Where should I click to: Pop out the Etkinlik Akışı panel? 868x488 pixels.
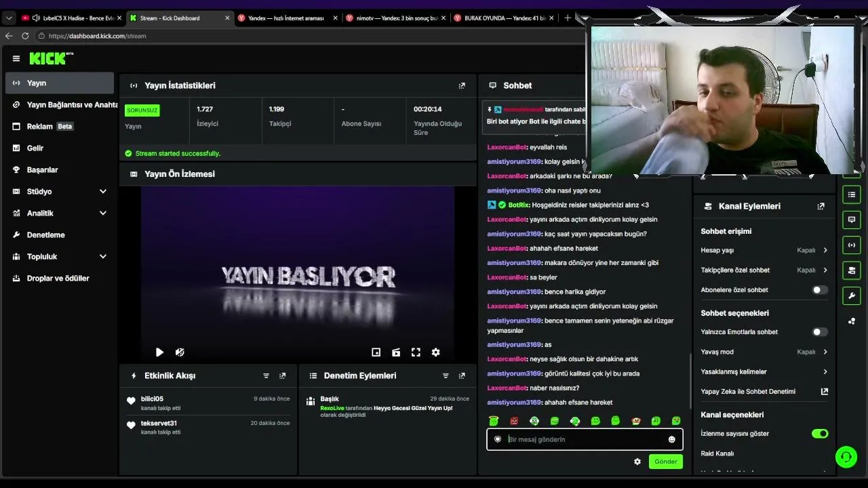pyautogui.click(x=282, y=375)
